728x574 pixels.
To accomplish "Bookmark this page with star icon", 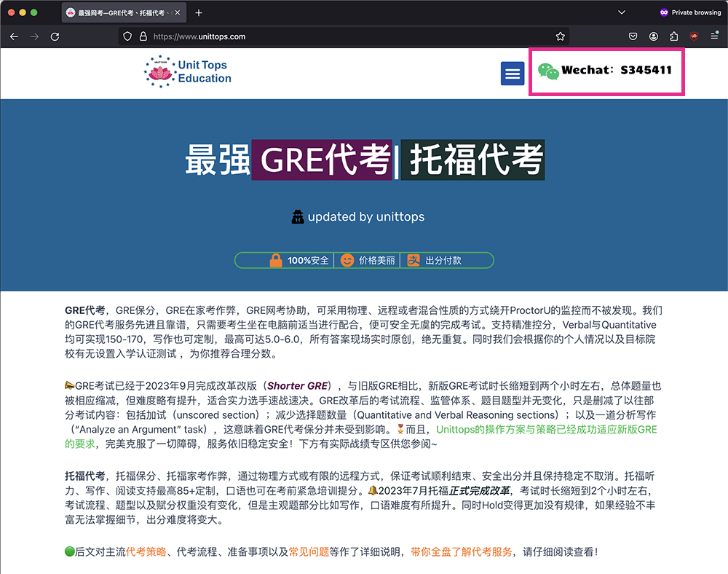I will tap(561, 36).
